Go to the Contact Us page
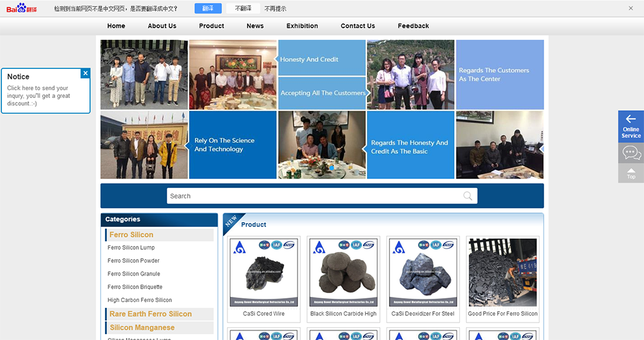 (357, 26)
